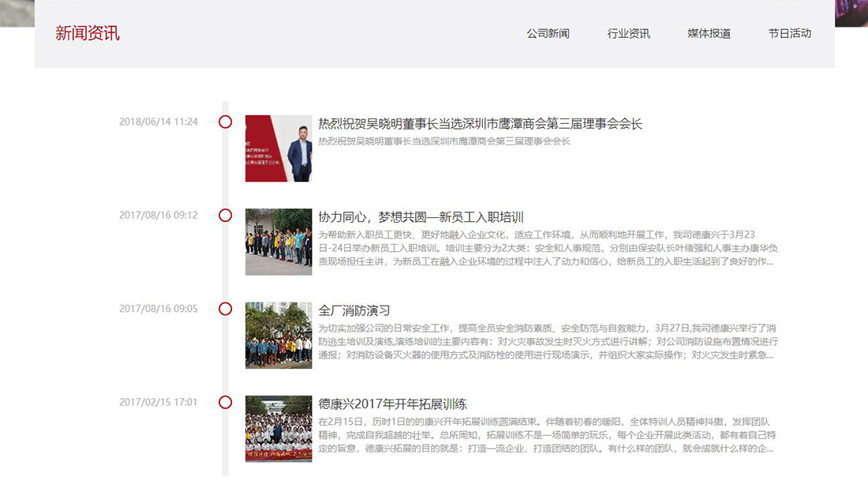The image size is (868, 488).
Task: Go to the 节日活动 tab
Action: tap(789, 33)
